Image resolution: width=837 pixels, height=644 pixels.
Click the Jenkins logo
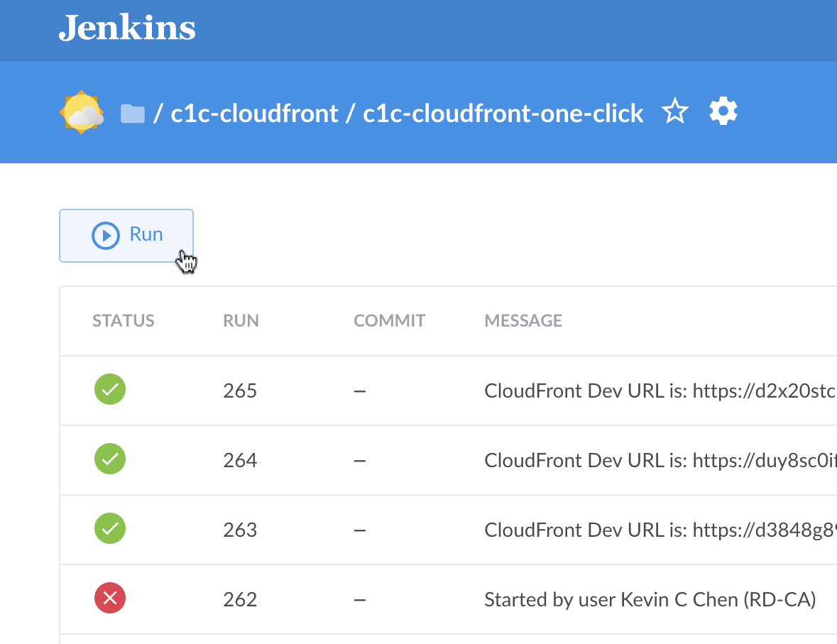[x=127, y=28]
